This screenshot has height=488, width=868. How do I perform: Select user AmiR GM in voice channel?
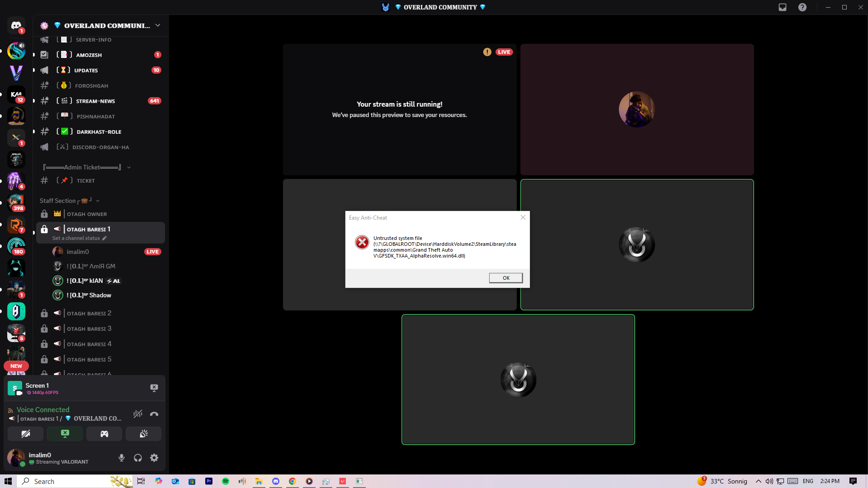point(107,266)
